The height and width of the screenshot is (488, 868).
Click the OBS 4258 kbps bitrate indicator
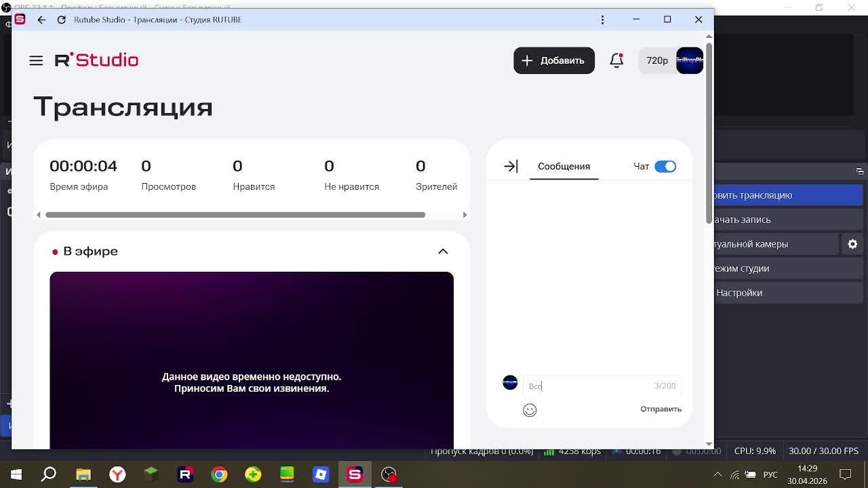click(x=572, y=451)
